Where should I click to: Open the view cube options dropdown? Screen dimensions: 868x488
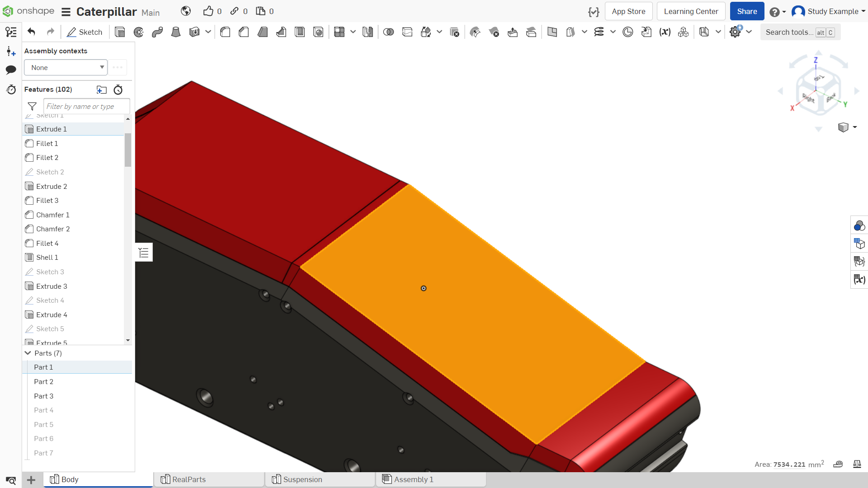click(848, 127)
